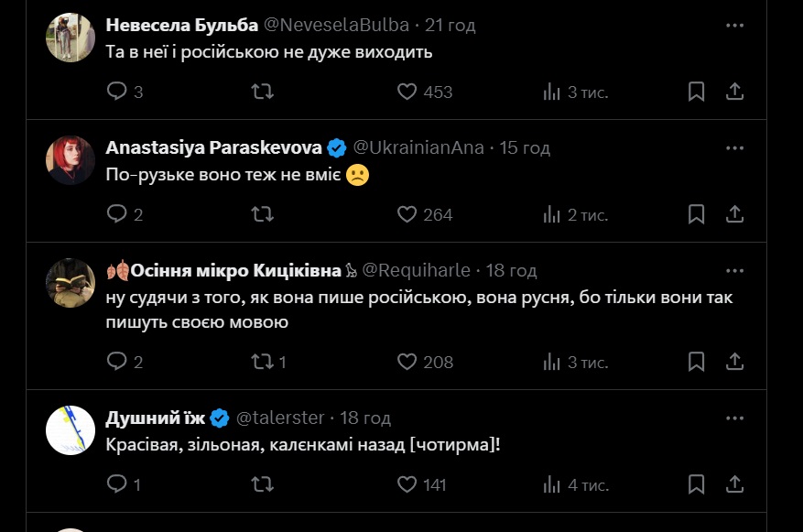
Task: Like Anastasiya Paraskevova's tweet
Action: (x=407, y=214)
